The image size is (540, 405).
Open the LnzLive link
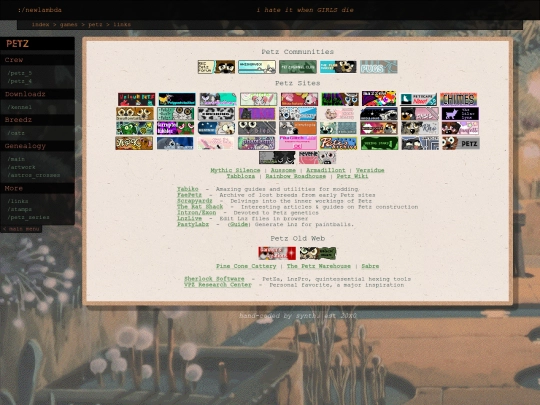[x=189, y=218]
